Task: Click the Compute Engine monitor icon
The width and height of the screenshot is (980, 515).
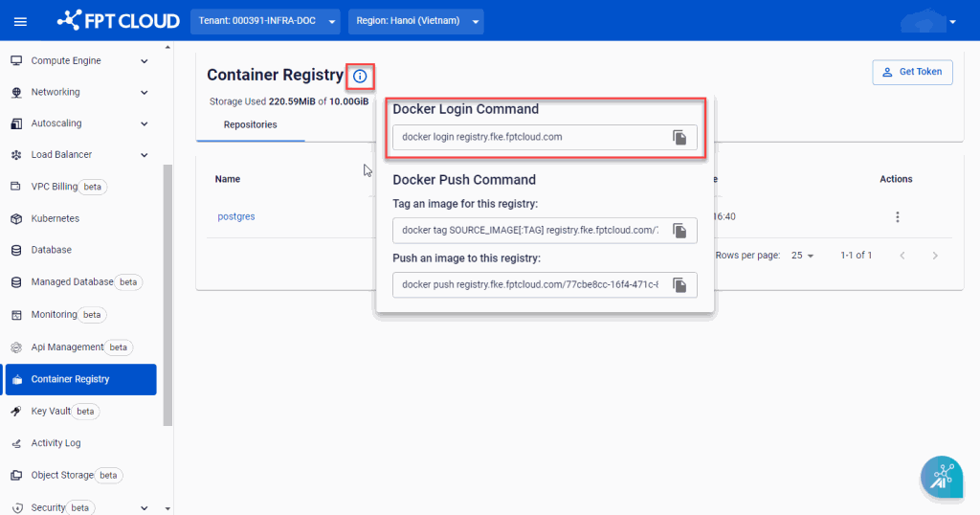Action: coord(17,60)
